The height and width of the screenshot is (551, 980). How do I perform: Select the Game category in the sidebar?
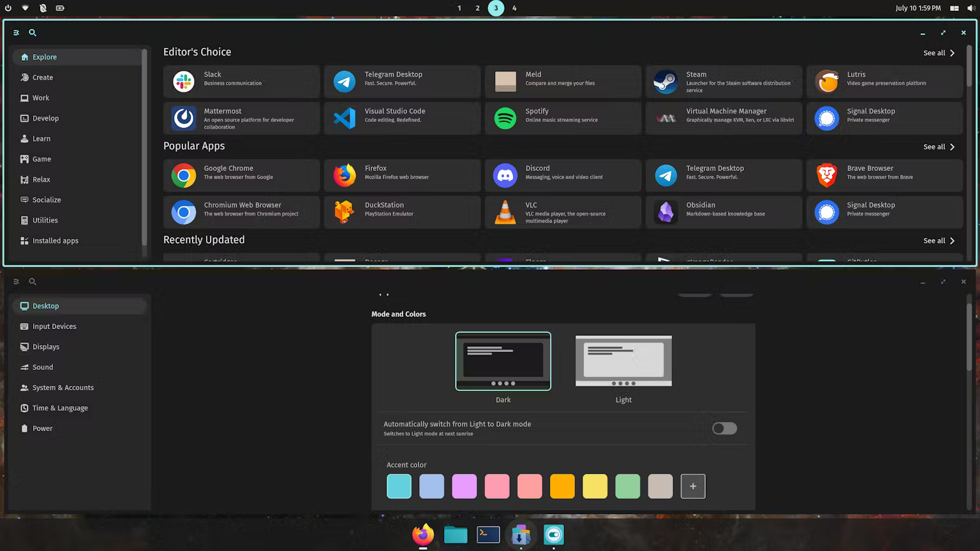click(41, 159)
